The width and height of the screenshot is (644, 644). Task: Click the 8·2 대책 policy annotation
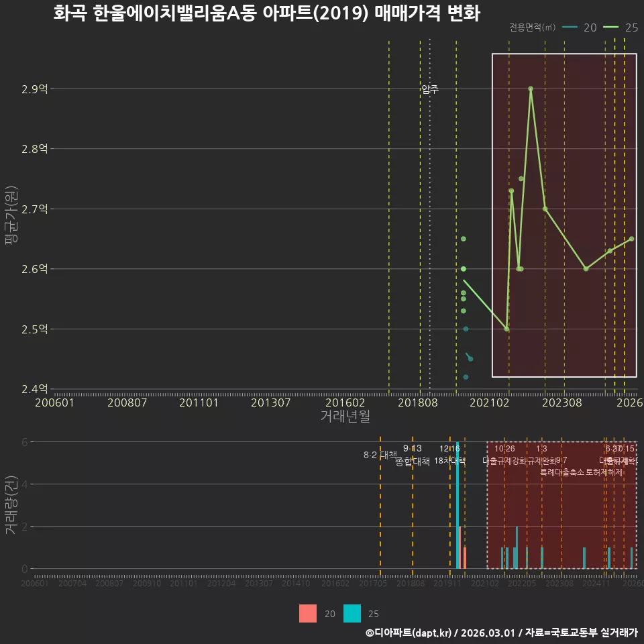pos(380,455)
